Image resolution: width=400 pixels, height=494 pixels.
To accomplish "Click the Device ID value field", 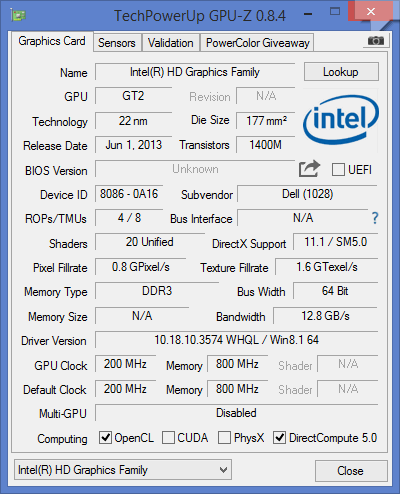I will click(x=129, y=194).
